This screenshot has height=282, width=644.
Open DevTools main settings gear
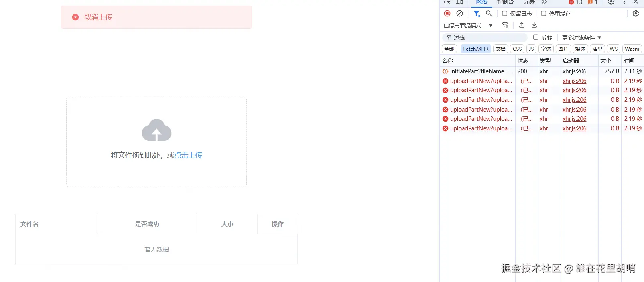tap(611, 2)
